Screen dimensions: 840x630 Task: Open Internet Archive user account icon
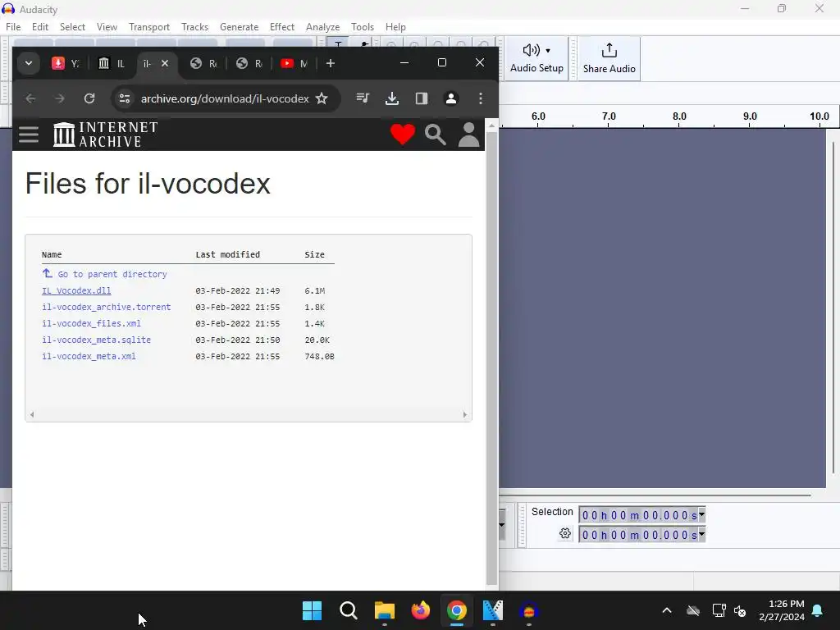pyautogui.click(x=468, y=135)
